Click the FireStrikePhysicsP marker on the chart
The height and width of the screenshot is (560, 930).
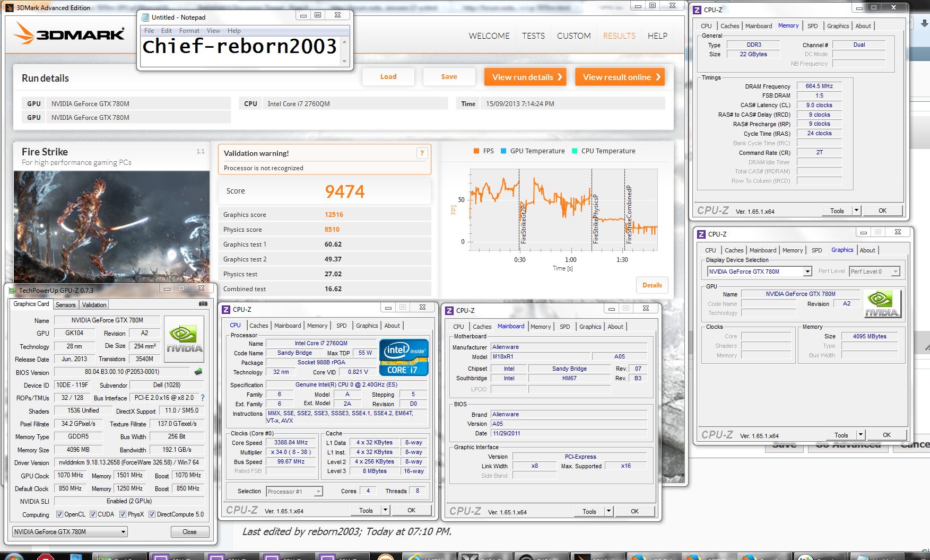click(x=596, y=218)
